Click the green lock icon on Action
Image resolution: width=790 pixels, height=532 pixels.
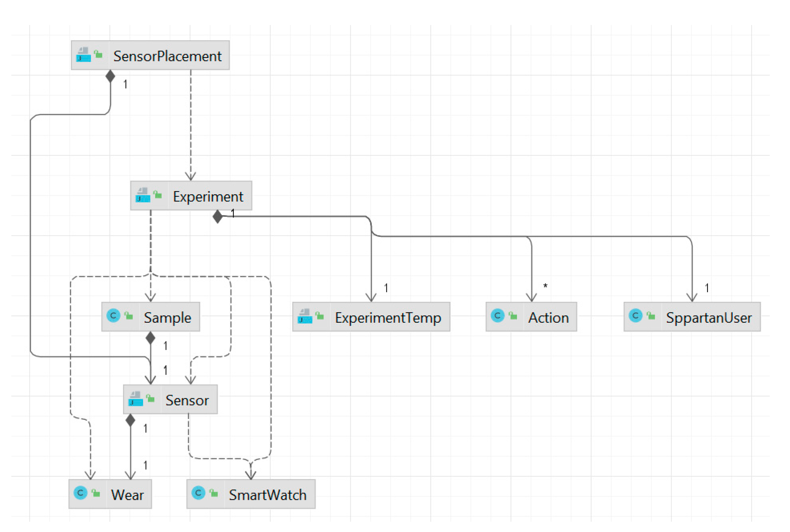click(513, 316)
